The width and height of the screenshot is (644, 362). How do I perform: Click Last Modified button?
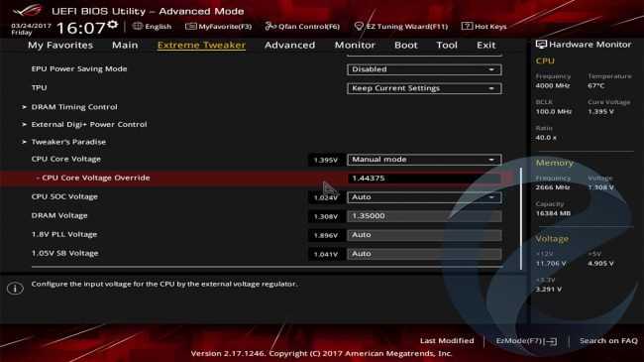pos(447,340)
